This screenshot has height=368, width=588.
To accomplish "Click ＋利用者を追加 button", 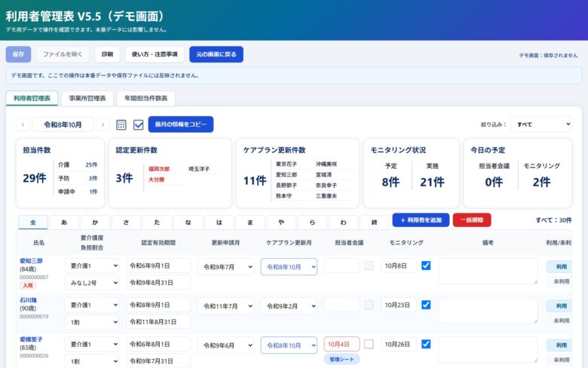I will click(421, 220).
